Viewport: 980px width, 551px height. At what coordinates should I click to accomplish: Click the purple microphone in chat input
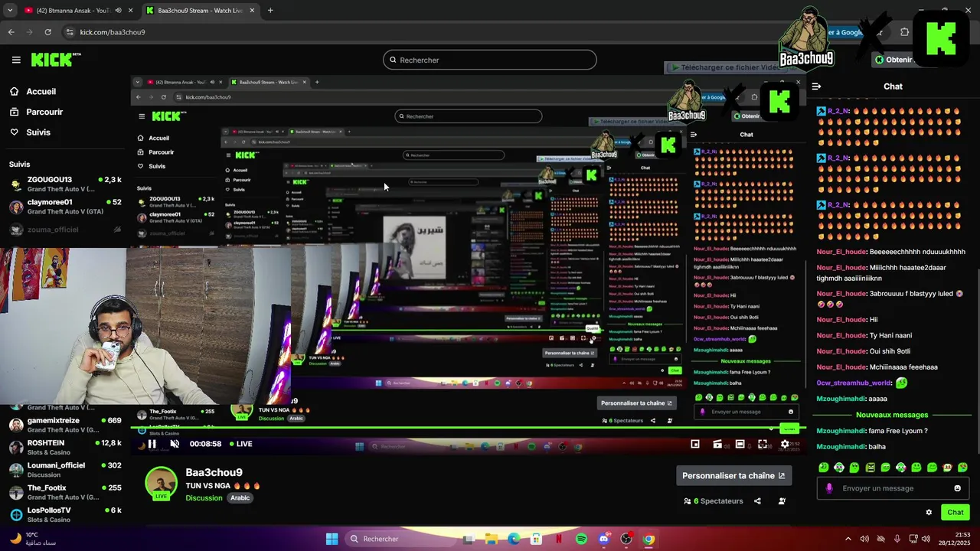[x=829, y=488]
